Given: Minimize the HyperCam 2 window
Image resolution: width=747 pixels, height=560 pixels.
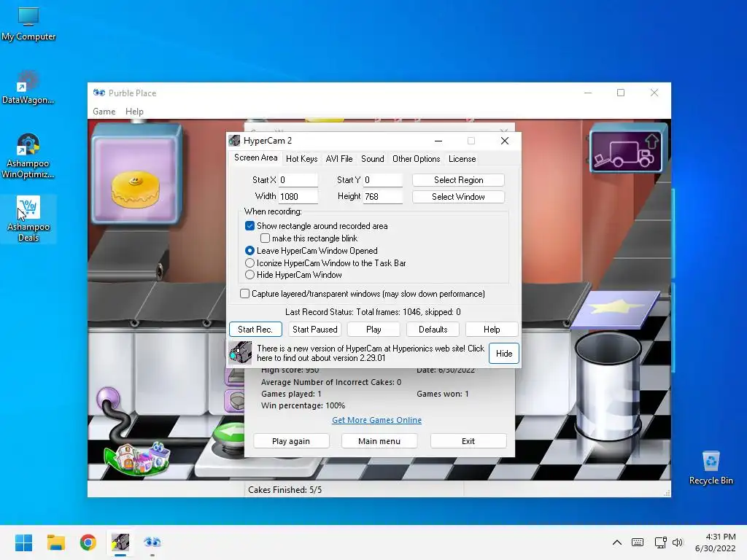Looking at the screenshot, I should [438, 141].
